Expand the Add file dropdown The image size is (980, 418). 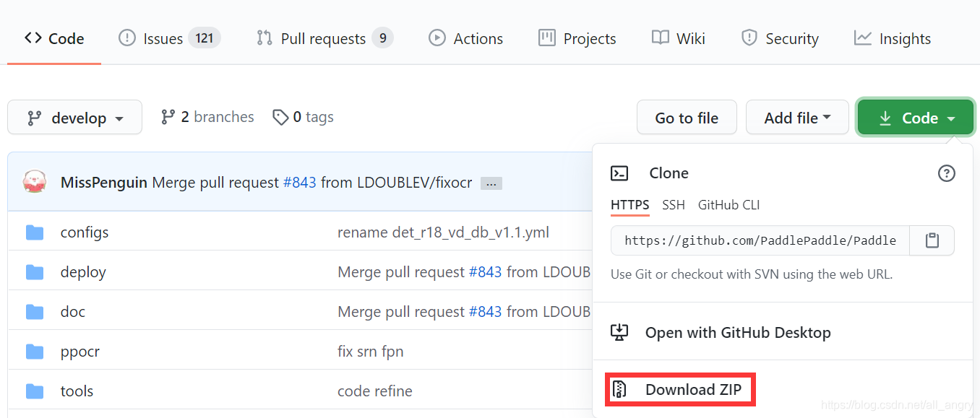pyautogui.click(x=797, y=118)
